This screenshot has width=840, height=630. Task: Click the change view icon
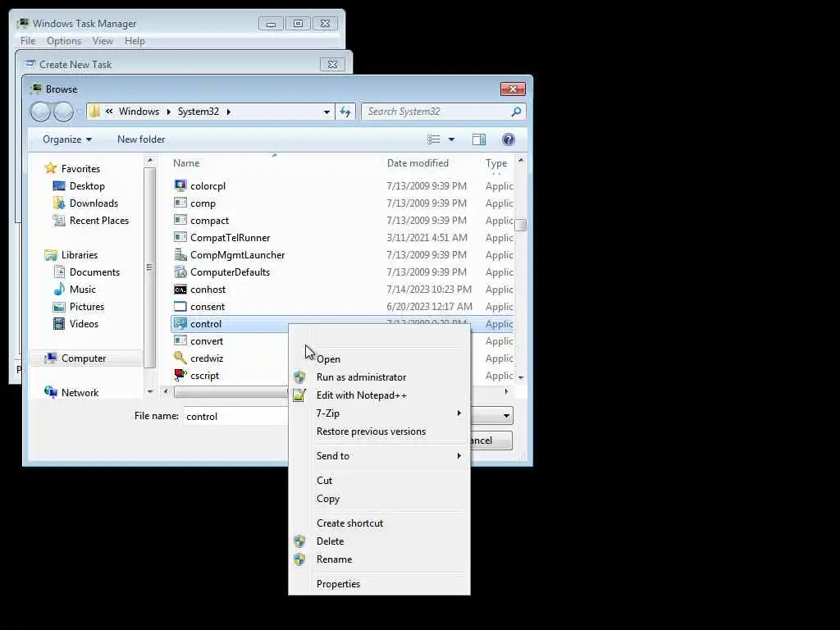433,139
